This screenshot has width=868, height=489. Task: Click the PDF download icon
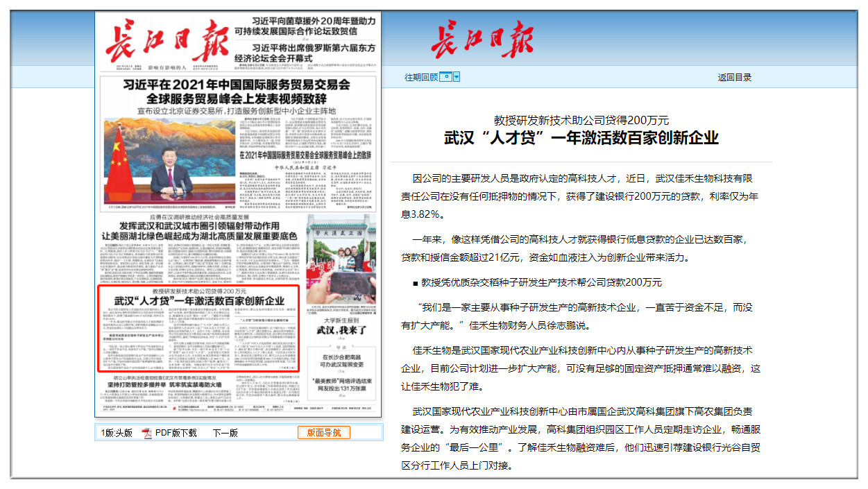pyautogui.click(x=146, y=433)
